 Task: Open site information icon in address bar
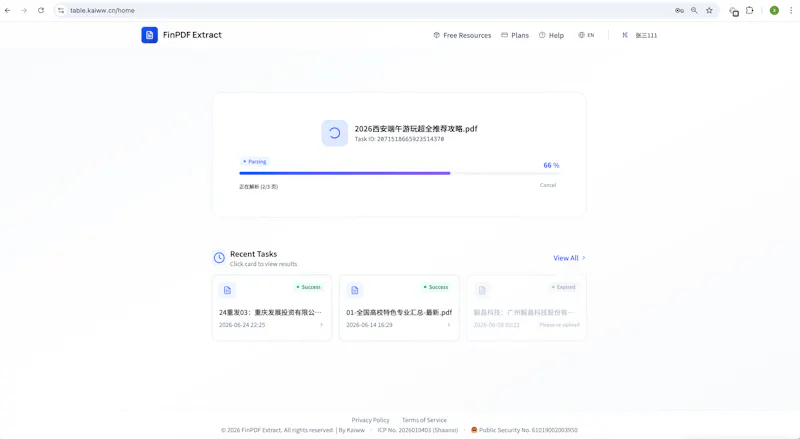pos(61,10)
